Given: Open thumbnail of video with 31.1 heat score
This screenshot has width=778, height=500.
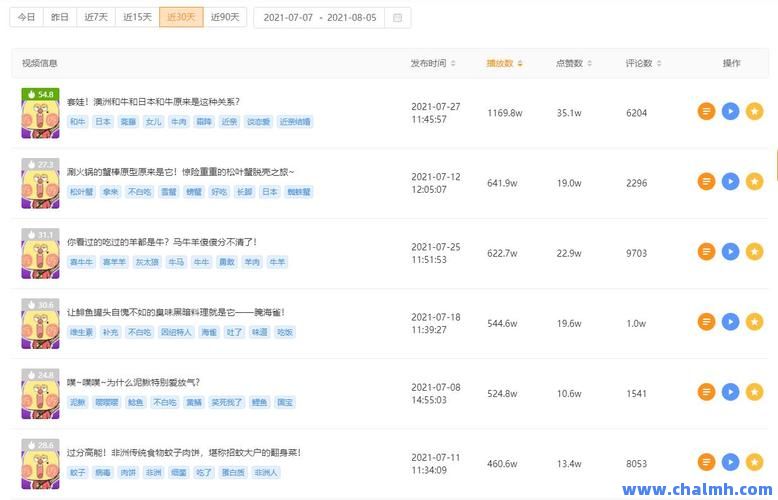Looking at the screenshot, I should pyautogui.click(x=40, y=253).
